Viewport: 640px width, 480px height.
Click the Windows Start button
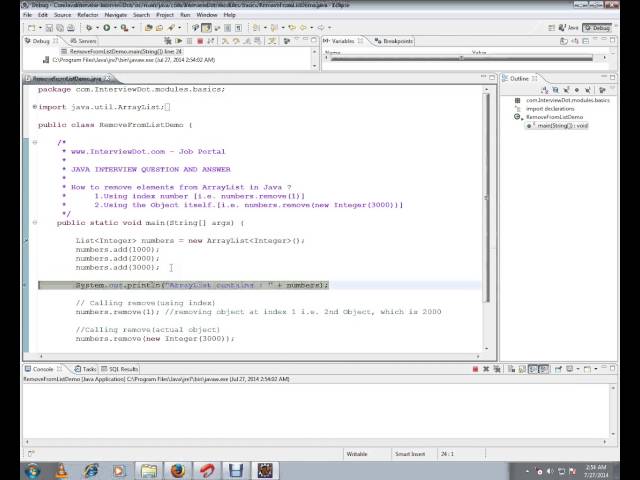point(32,471)
